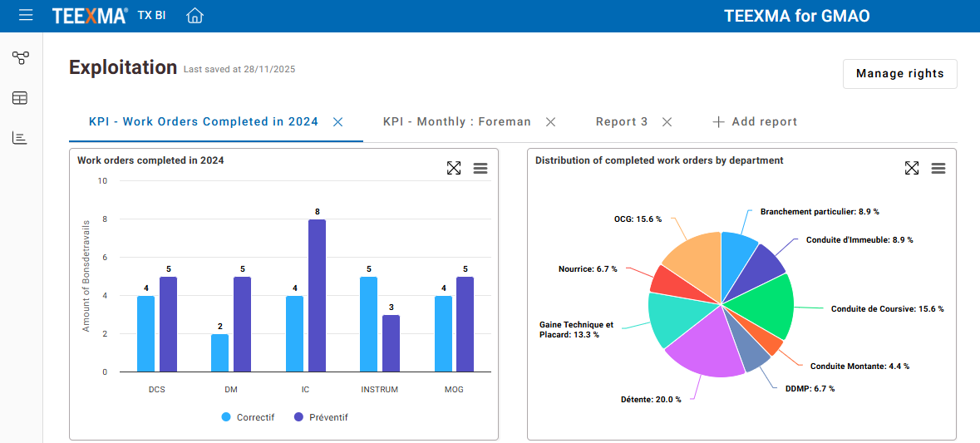Close the Report 3 tab
980x443 pixels.
click(667, 121)
